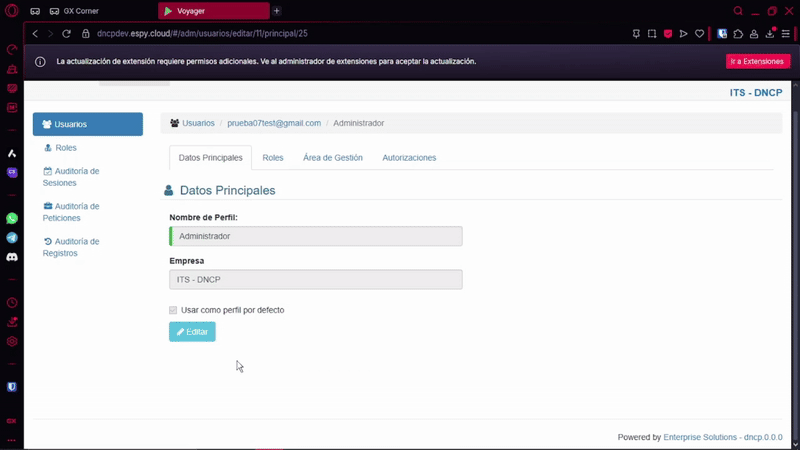Open the Easy Setup menu icon
This screenshot has height=450, width=800.
click(786, 34)
